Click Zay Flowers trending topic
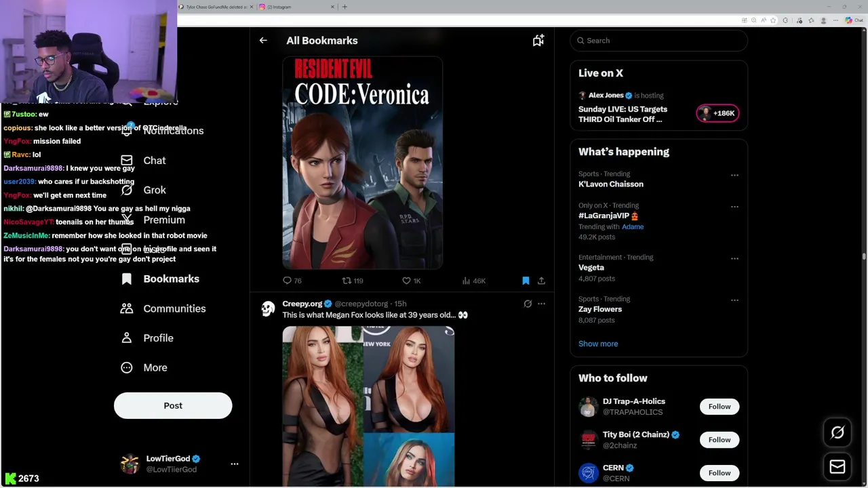The height and width of the screenshot is (488, 868). (x=600, y=309)
